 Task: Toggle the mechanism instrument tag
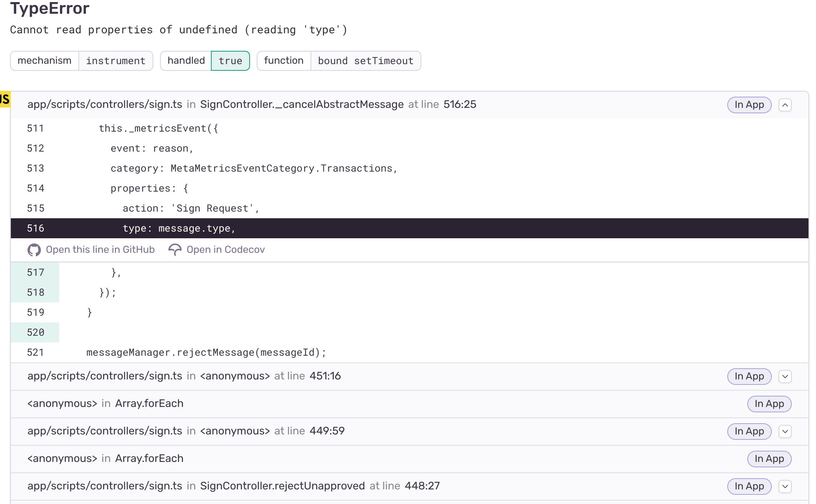pos(81,60)
